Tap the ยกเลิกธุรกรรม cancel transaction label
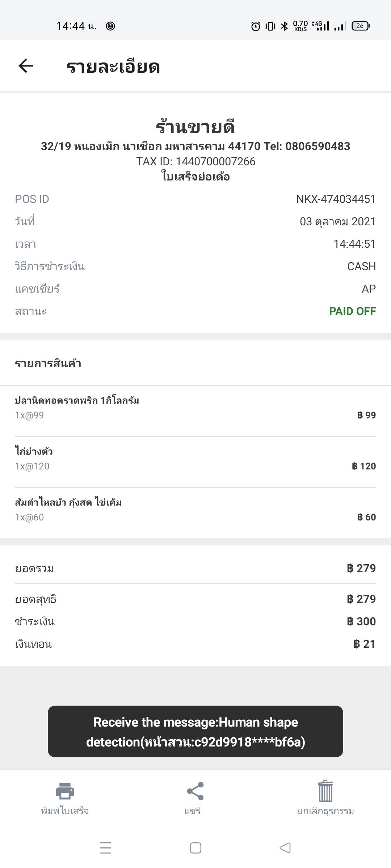The image size is (391, 868). (x=325, y=811)
